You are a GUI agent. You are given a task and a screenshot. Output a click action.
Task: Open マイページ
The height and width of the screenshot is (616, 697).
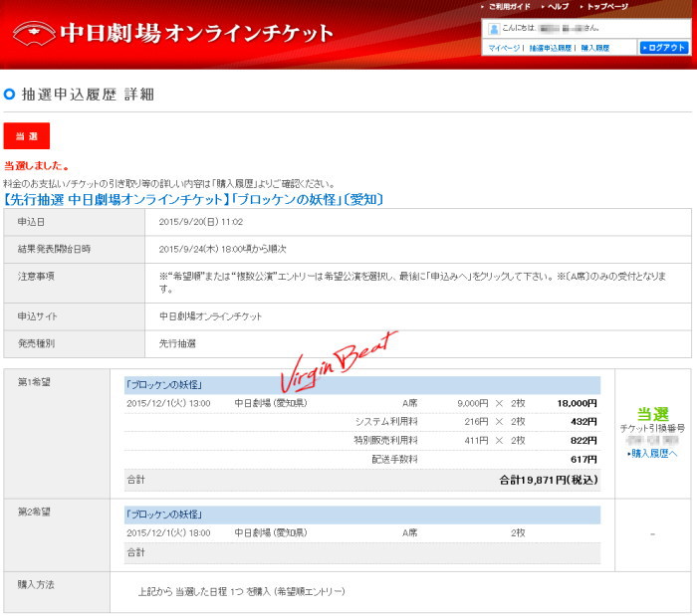pos(504,48)
